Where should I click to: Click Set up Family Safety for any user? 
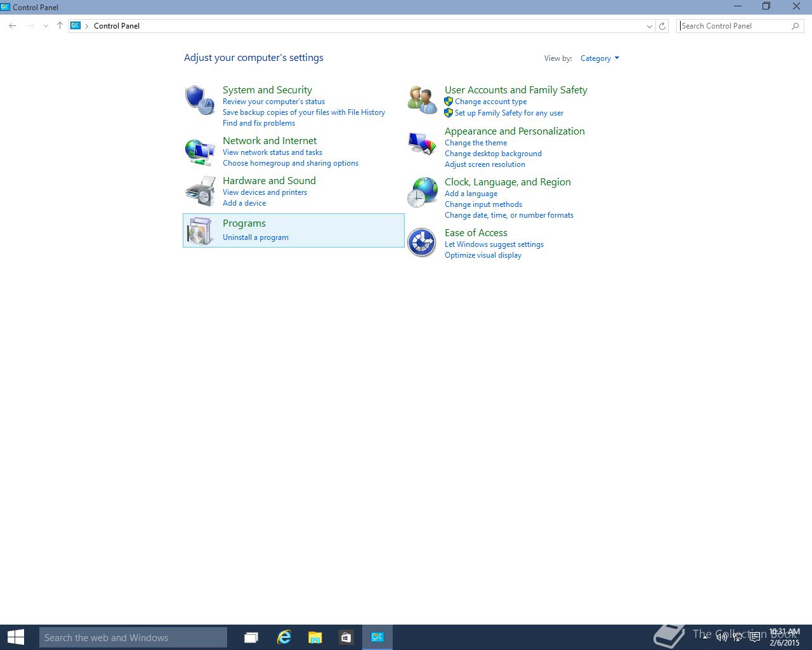coord(509,113)
